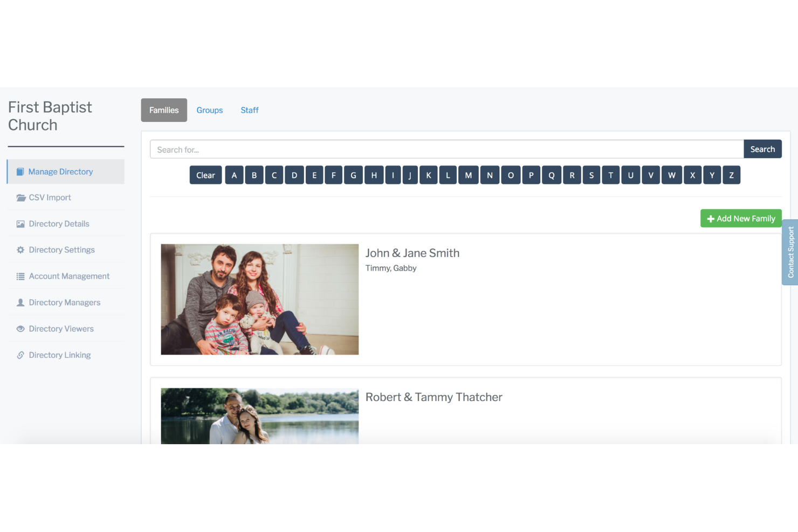This screenshot has width=798, height=532.
Task: Click the Directory Linking chain icon
Action: [x=20, y=355]
